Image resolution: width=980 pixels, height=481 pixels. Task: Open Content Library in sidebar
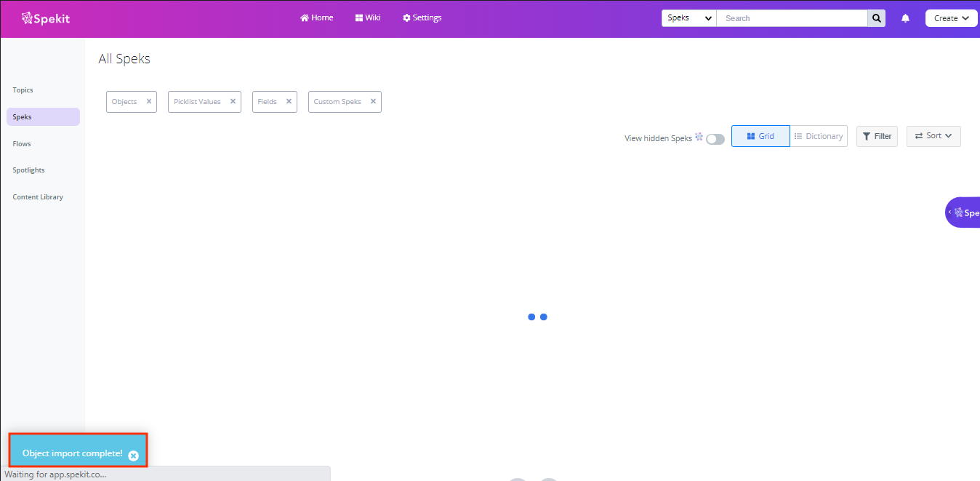pos(38,197)
